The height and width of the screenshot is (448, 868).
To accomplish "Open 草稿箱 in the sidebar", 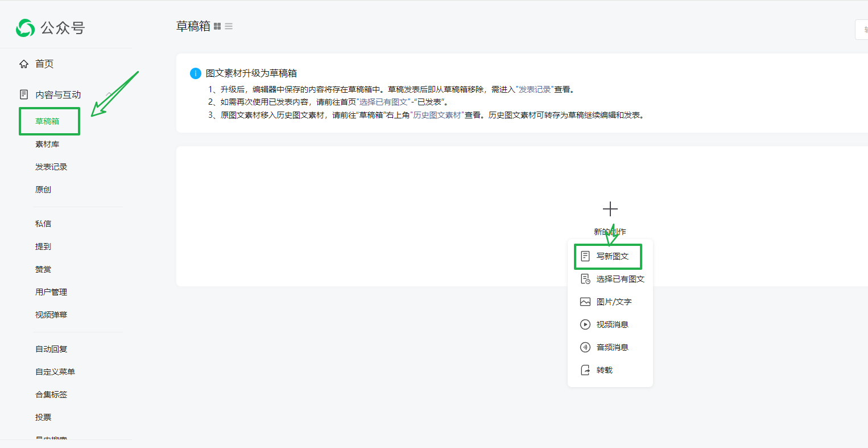I will pos(47,121).
